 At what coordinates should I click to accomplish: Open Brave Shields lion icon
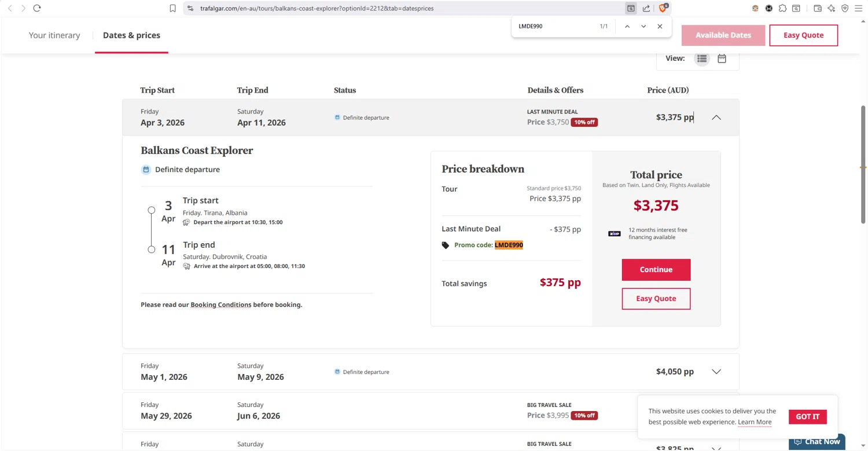(x=663, y=8)
